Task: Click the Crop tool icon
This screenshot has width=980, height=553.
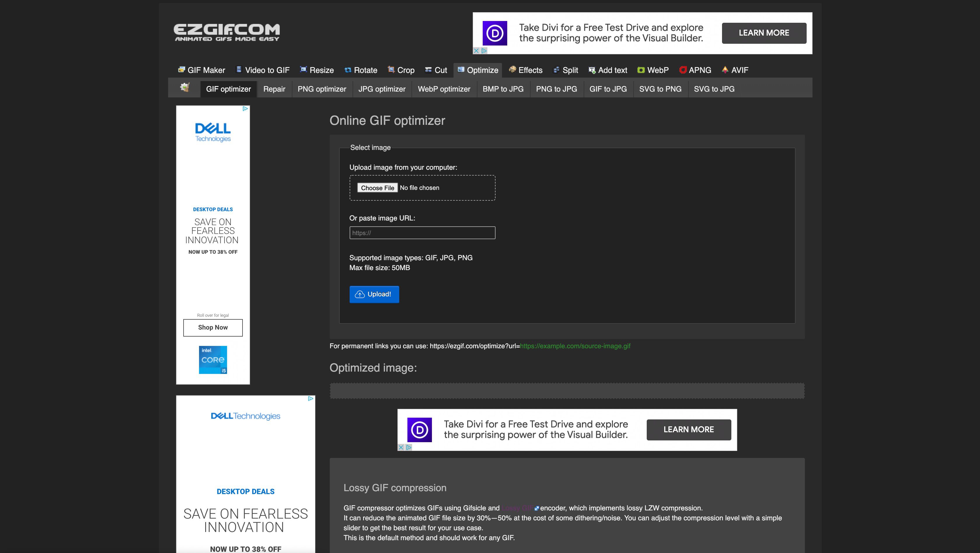Action: [390, 70]
